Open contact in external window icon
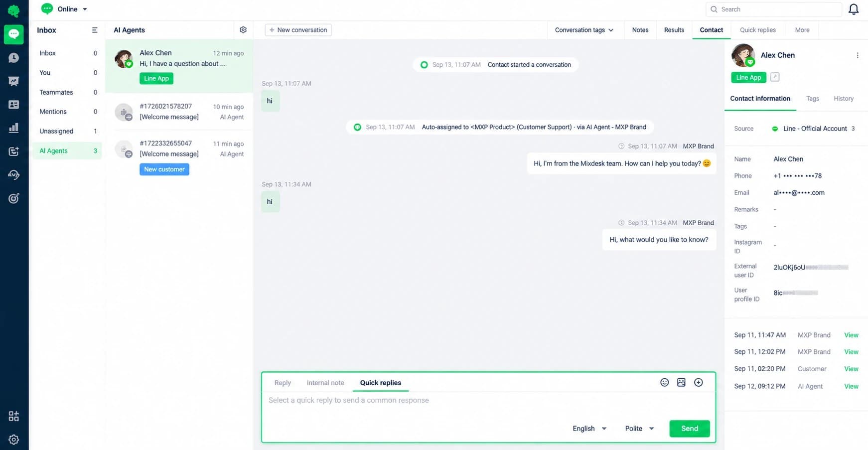 [x=775, y=77]
